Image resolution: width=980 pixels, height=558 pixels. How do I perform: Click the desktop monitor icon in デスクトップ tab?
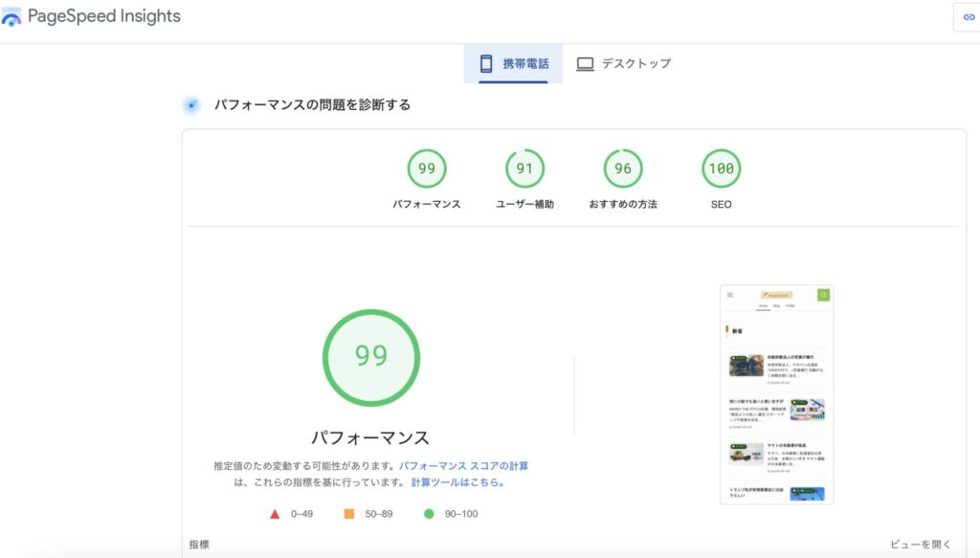pyautogui.click(x=585, y=64)
